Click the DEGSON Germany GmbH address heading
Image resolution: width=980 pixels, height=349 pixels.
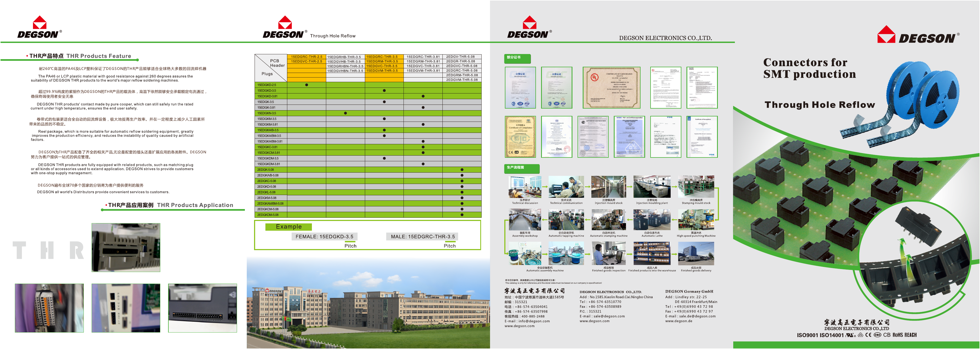point(689,291)
